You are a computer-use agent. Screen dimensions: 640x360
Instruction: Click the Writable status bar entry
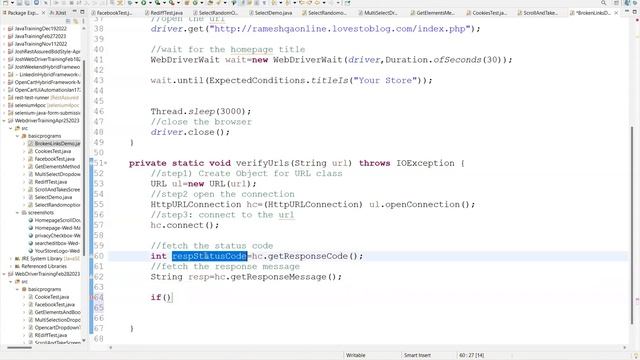[356, 356]
